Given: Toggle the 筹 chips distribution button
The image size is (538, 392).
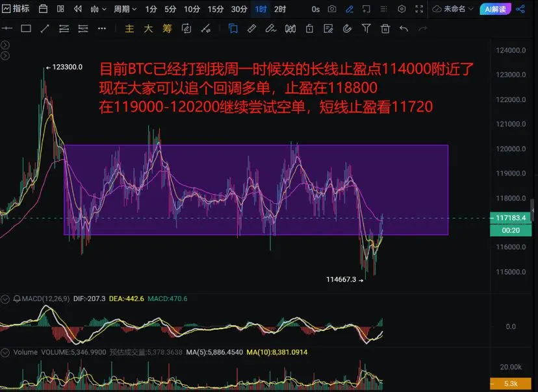Looking at the screenshot, I should point(167,29).
